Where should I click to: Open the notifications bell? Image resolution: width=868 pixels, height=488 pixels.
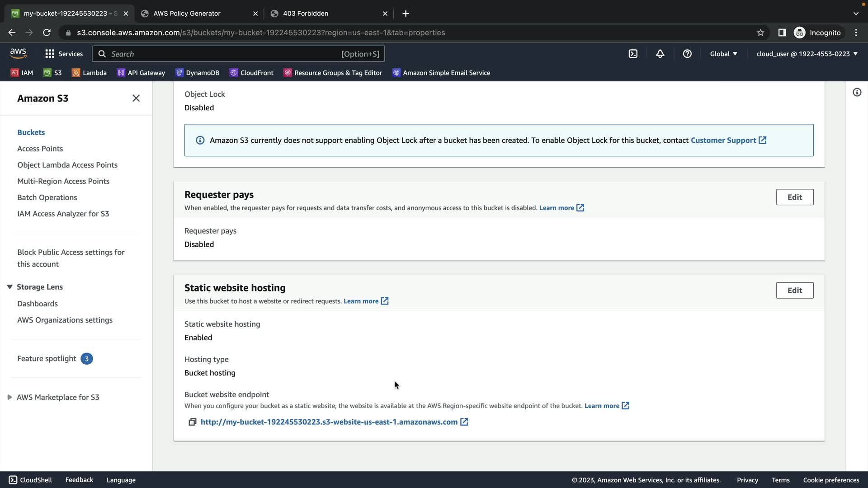click(x=660, y=54)
